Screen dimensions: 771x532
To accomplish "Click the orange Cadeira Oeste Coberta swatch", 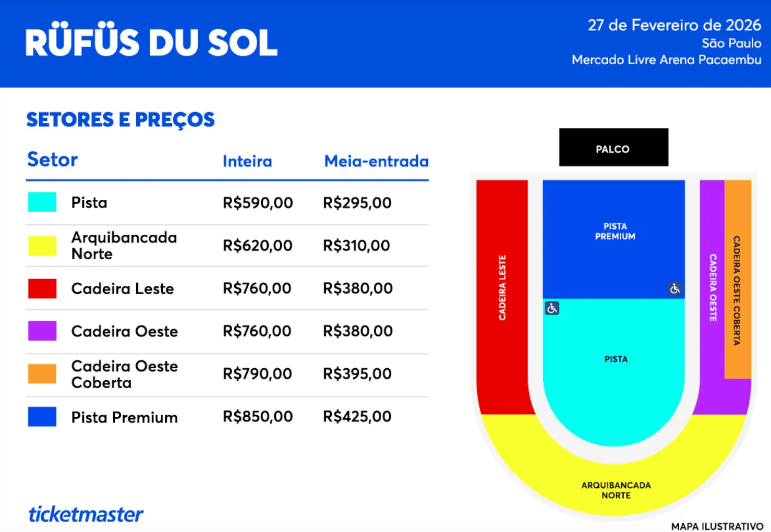I will pyautogui.click(x=42, y=373).
